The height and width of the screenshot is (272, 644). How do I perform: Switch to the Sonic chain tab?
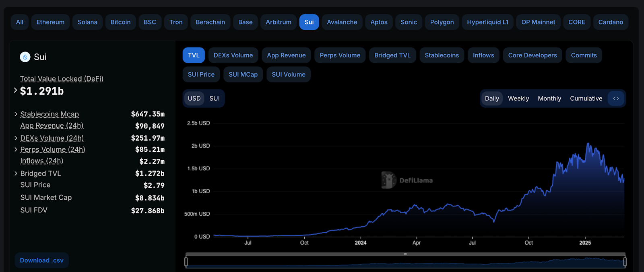(x=409, y=22)
